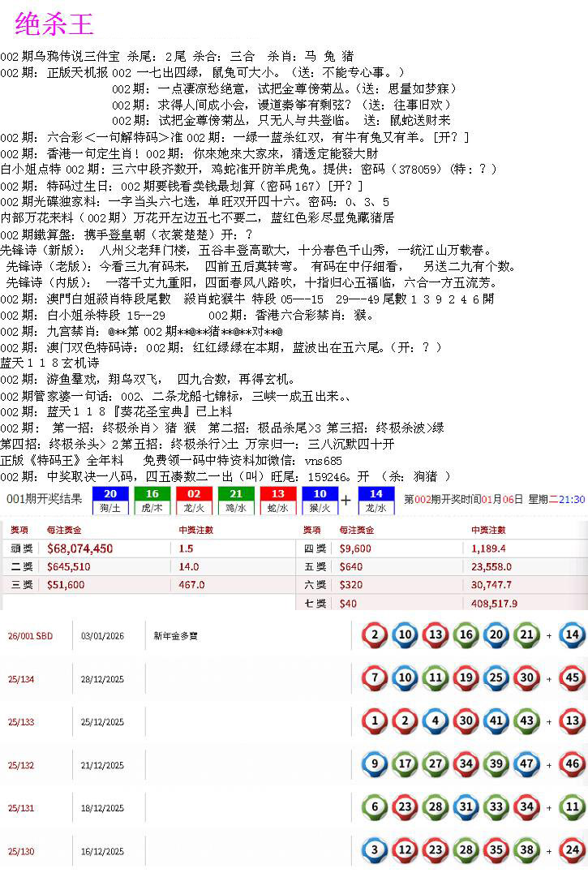The height and width of the screenshot is (873, 588).
Task: Open draw number 25/134 link
Action: coord(21,679)
